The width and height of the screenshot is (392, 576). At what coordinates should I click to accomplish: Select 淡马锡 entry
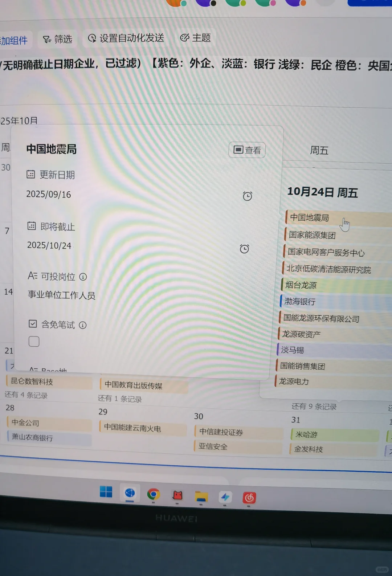click(x=334, y=350)
